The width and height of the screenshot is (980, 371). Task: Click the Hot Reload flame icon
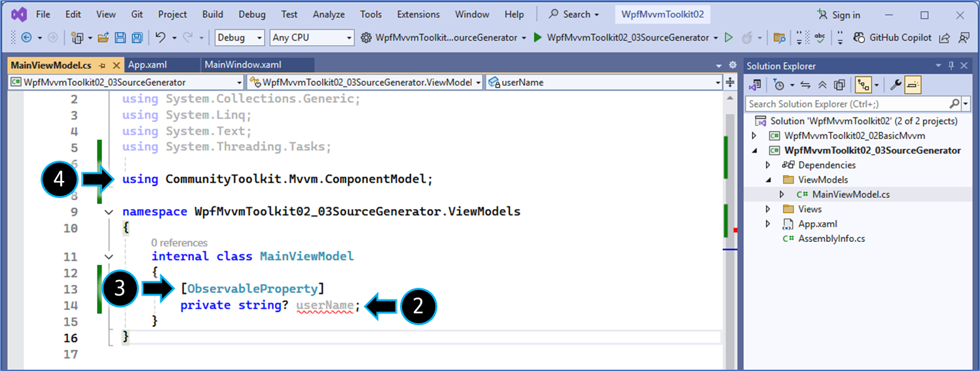pos(747,38)
